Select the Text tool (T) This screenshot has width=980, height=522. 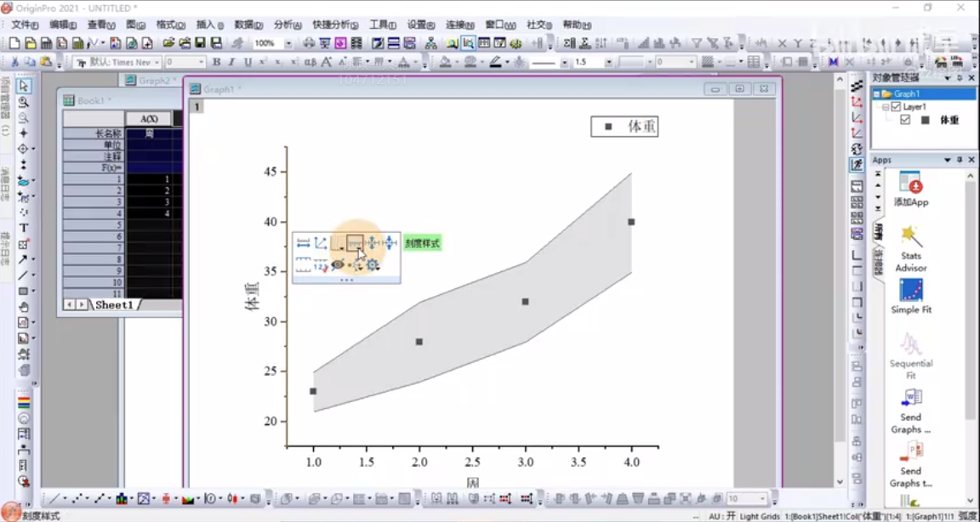coord(23,228)
